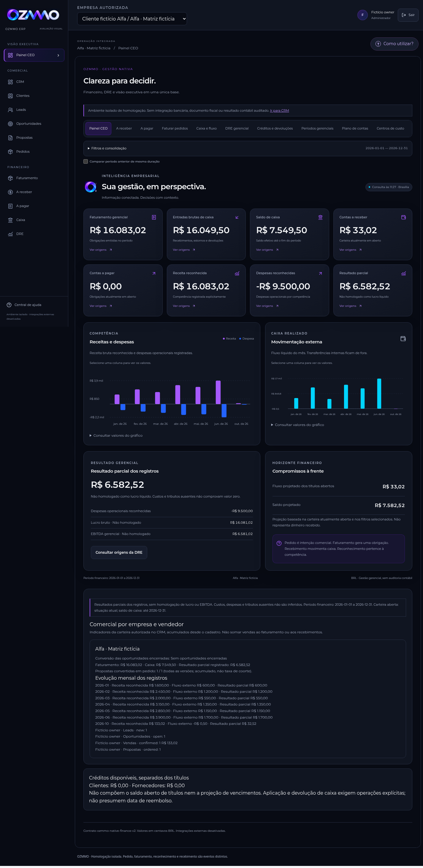Expand Consultar valores under Movimentação externa
Viewport: 423px width, 868px height.
(x=298, y=424)
